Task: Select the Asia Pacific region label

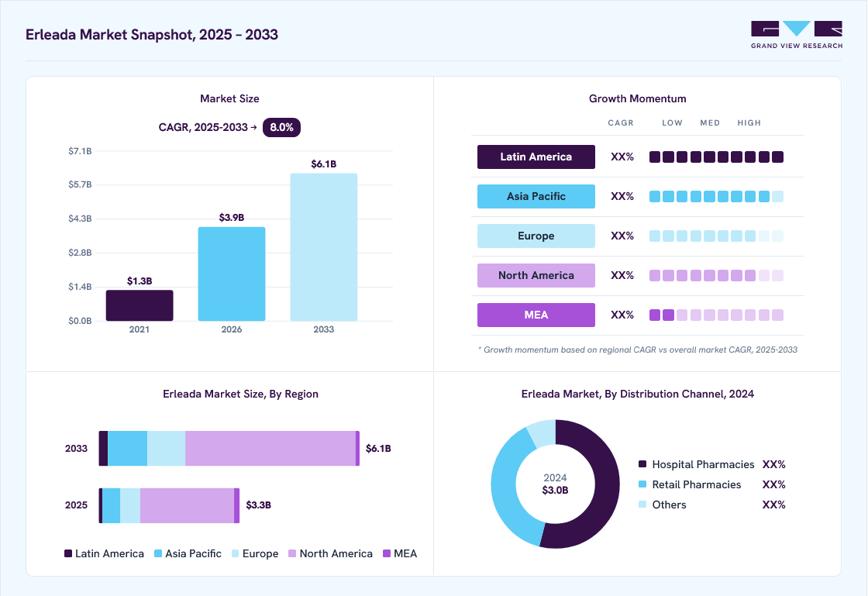Action: 536,196
